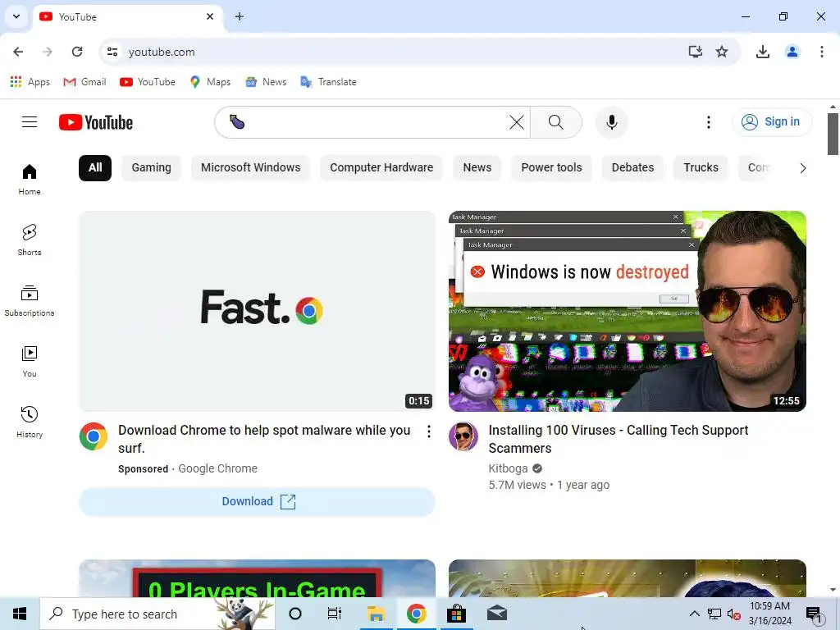Open the YouTube bookmark
Screen dimensions: 840x630
click(x=148, y=82)
